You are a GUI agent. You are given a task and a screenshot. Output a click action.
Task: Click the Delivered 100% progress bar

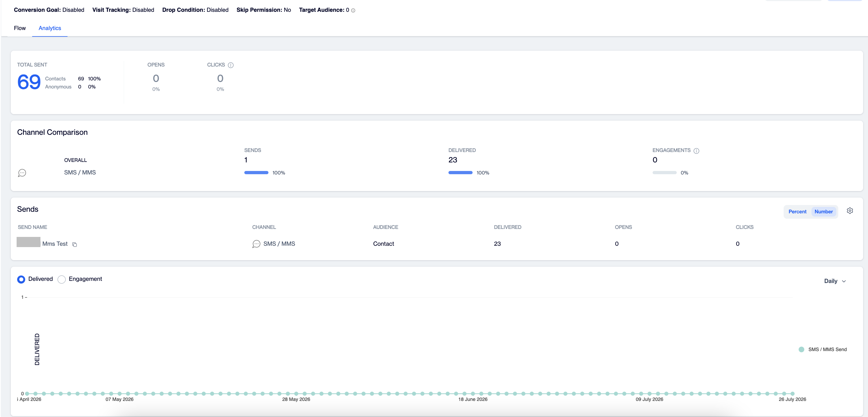(x=461, y=173)
